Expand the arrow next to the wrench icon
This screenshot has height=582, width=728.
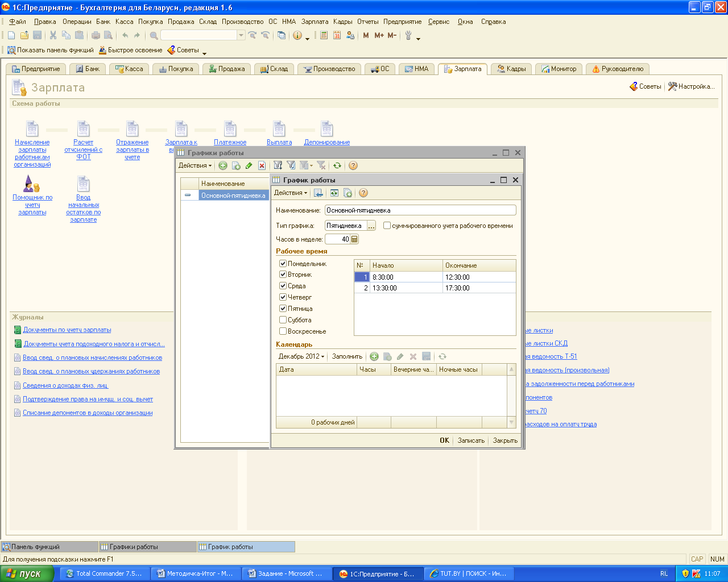(419, 38)
